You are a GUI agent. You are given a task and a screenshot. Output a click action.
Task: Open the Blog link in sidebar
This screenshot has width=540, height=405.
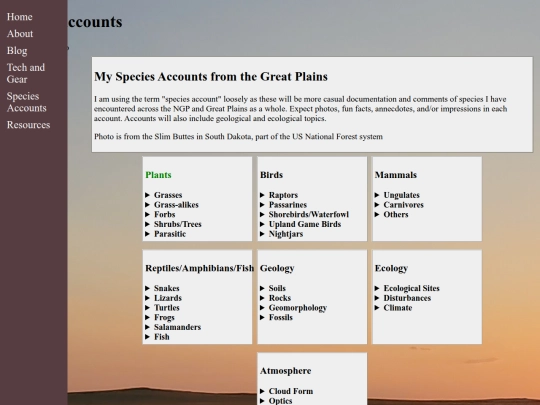coord(17,51)
